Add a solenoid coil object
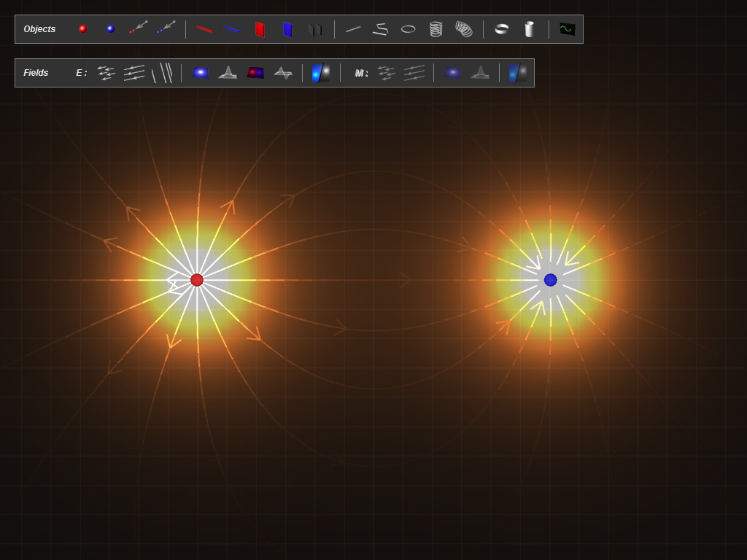 436,29
